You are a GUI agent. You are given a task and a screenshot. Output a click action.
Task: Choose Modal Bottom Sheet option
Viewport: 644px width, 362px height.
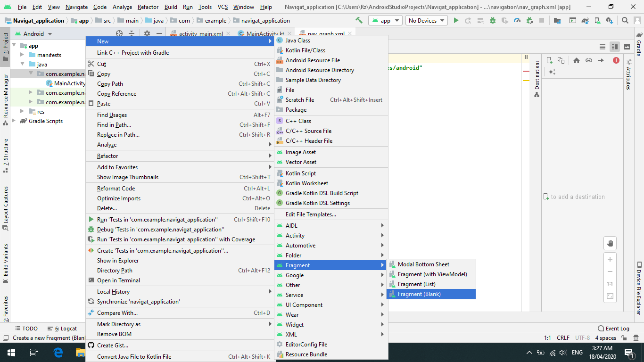[x=431, y=264]
